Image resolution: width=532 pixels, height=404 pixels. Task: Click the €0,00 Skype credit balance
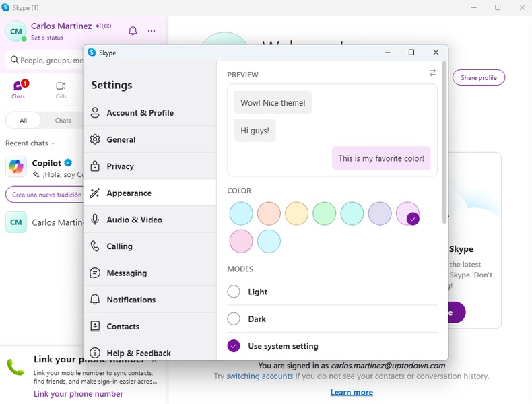[x=104, y=26]
